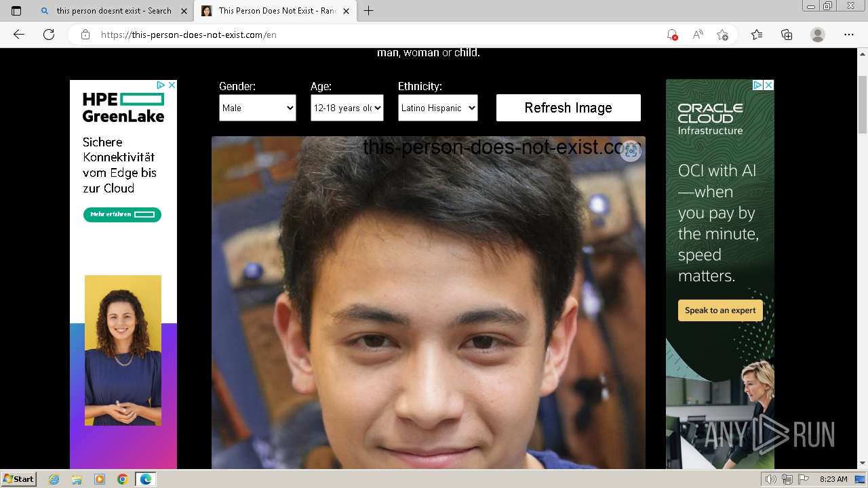Close the HPE GreenLake ad
The image size is (868, 488).
pyautogui.click(x=172, y=85)
